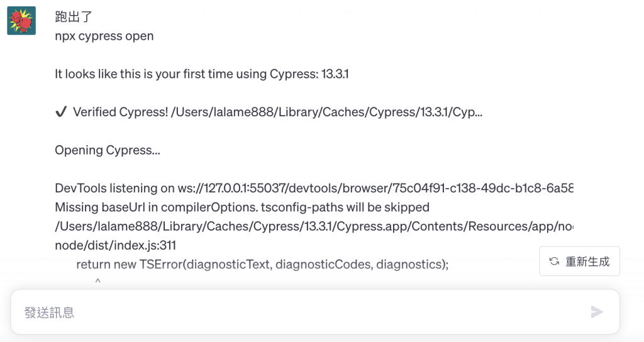The image size is (644, 342).
Task: Click the 'first time using Cypress' line
Action: [201, 74]
